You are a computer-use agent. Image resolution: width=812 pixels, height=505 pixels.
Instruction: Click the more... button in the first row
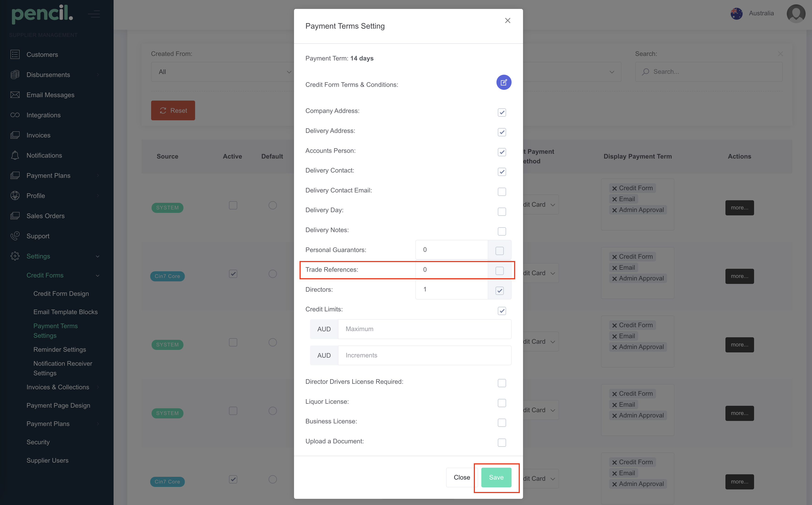(x=739, y=208)
